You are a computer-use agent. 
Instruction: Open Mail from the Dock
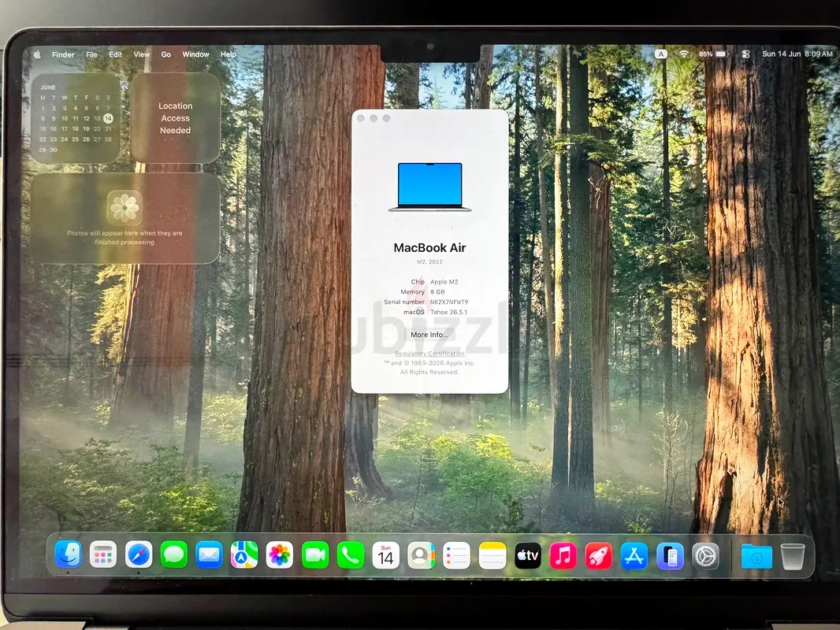209,555
